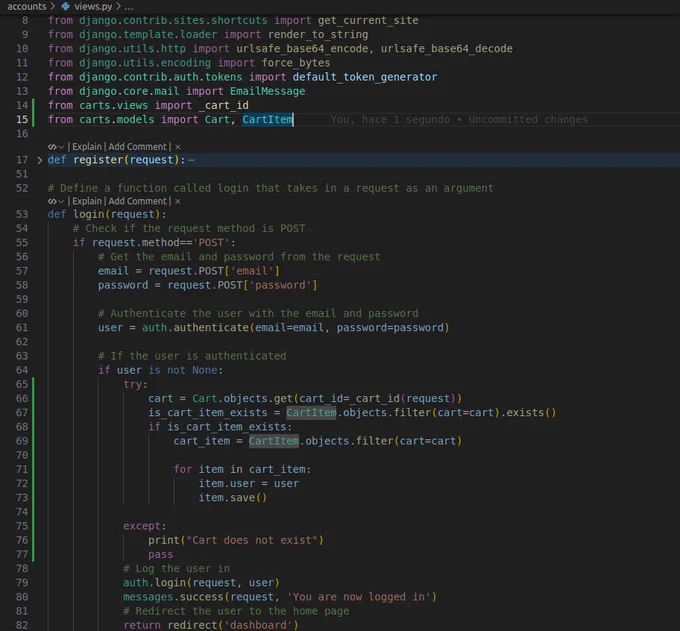
Task: Click 'is_cart_item_exists' variable on line 67
Action: point(208,412)
